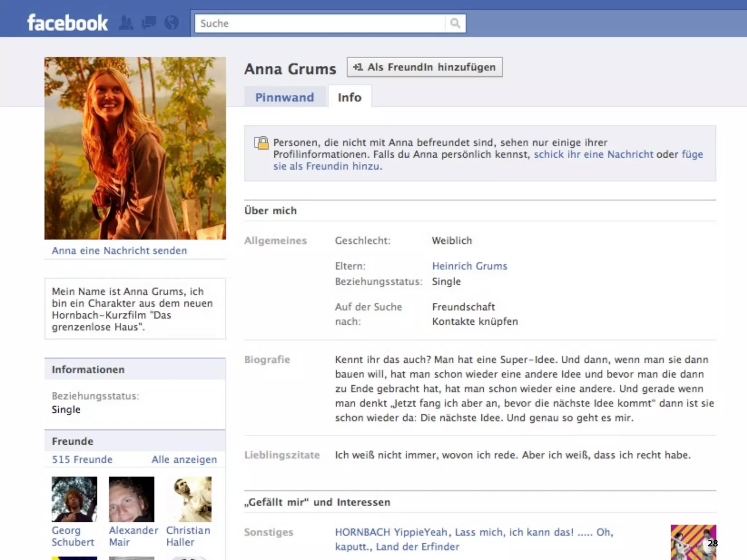Click Anna eine Nachricht senden link
Image resolution: width=747 pixels, height=560 pixels.
click(x=119, y=251)
